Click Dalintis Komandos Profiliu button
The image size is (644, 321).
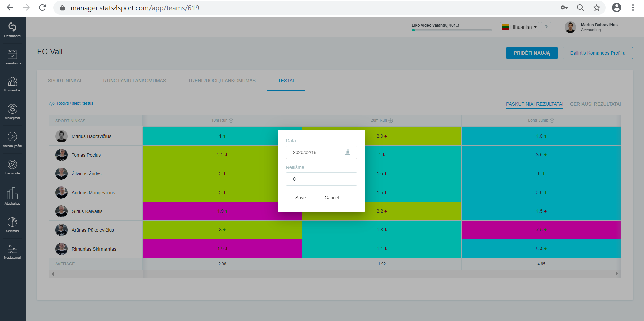tap(598, 53)
